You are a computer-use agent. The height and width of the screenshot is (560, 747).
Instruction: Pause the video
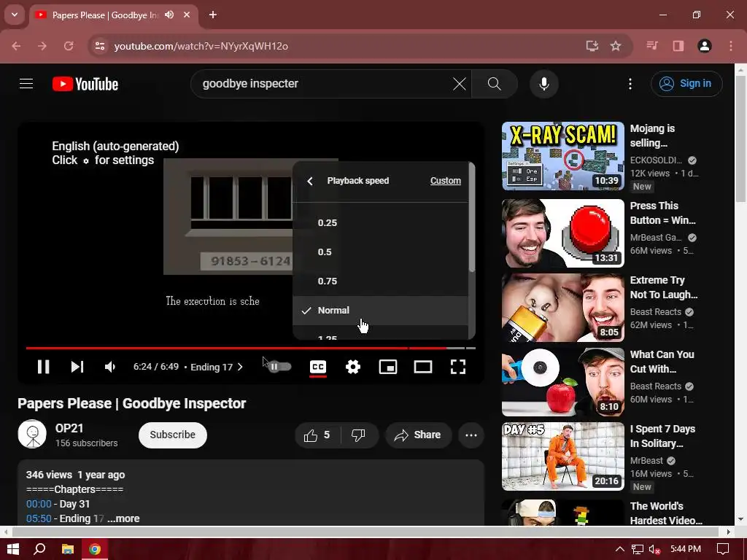[43, 367]
